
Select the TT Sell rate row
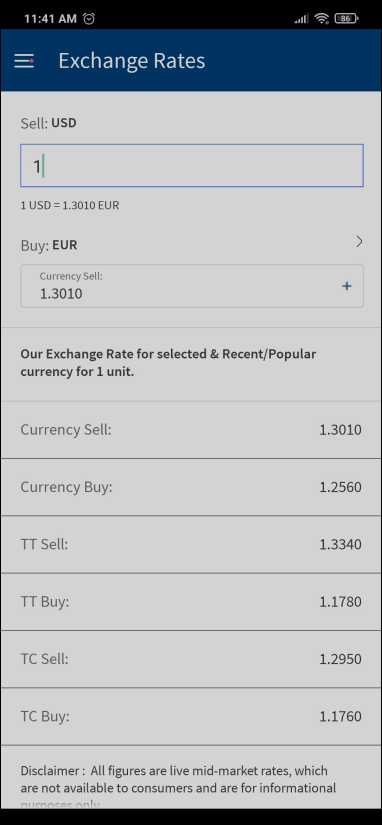191,545
